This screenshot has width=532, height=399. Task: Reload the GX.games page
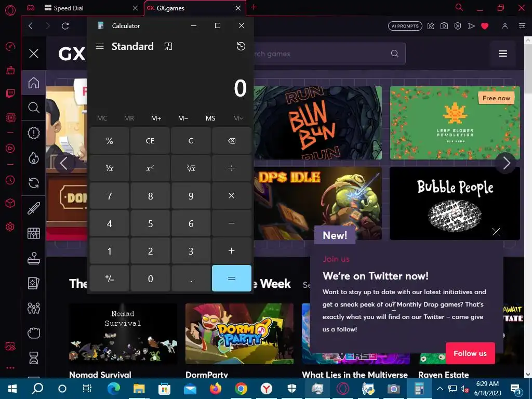click(65, 26)
